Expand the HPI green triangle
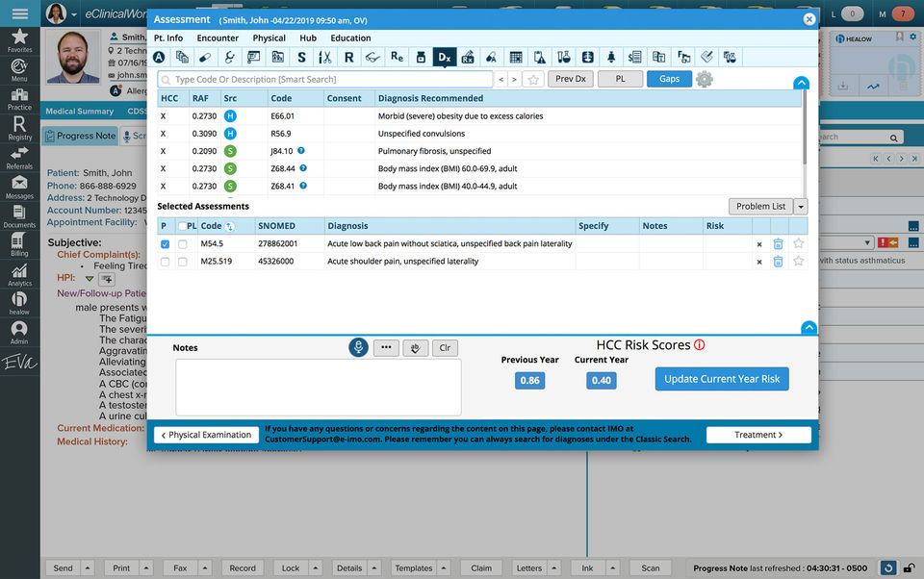Image resolution: width=924 pixels, height=579 pixels. pos(89,279)
